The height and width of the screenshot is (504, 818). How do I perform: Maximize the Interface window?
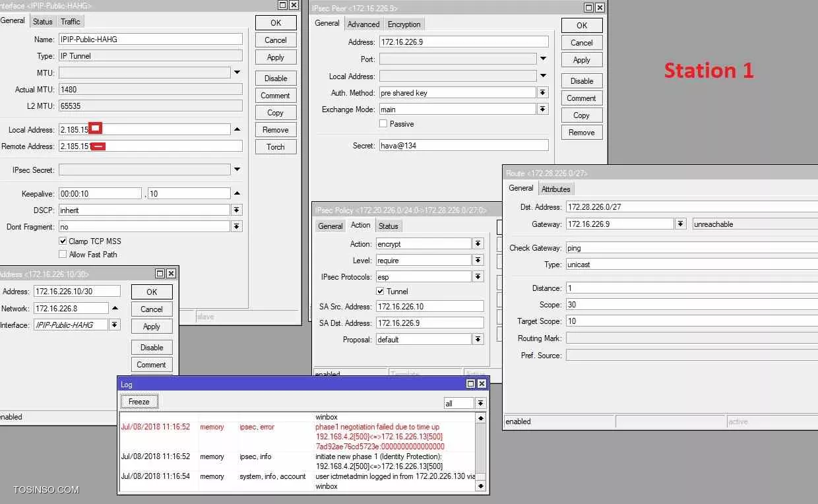tap(282, 5)
